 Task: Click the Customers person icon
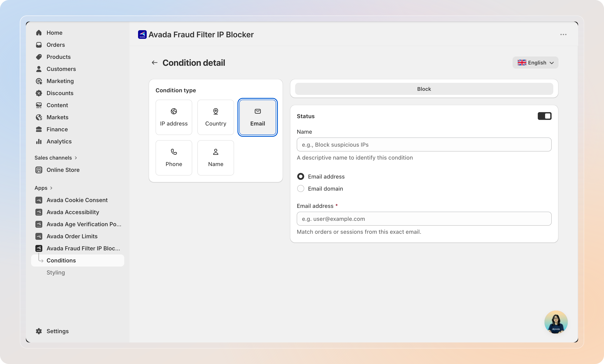(39, 69)
